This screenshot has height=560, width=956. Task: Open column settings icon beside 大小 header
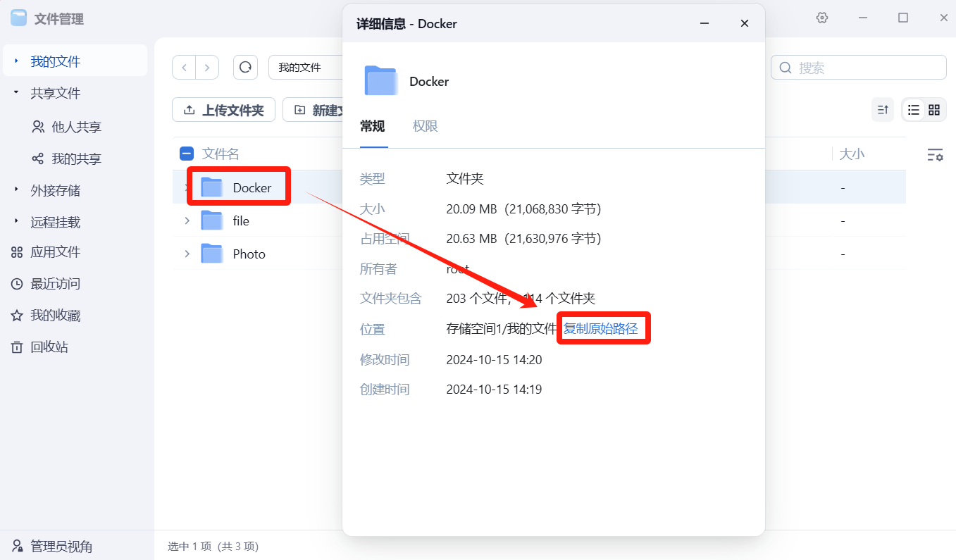935,155
